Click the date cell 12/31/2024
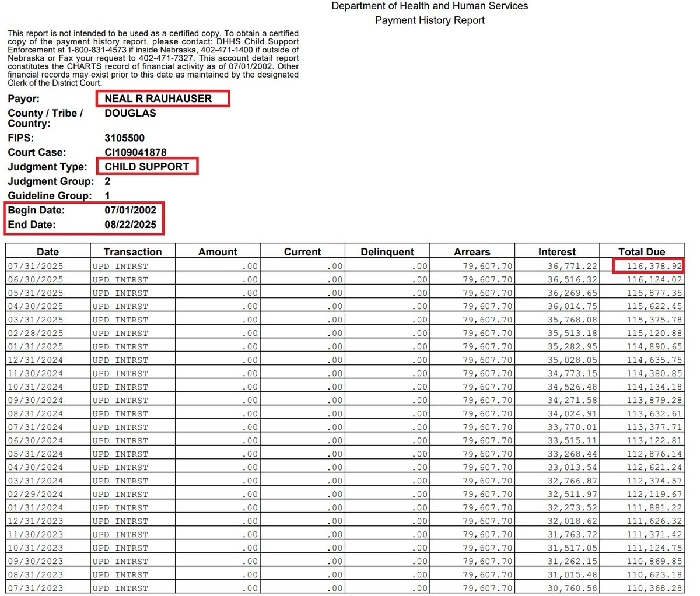Image resolution: width=700 pixels, height=596 pixels. pos(36,360)
